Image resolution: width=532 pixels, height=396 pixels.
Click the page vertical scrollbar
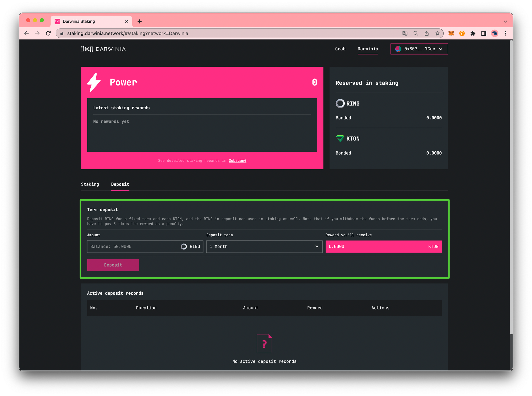pyautogui.click(x=511, y=186)
